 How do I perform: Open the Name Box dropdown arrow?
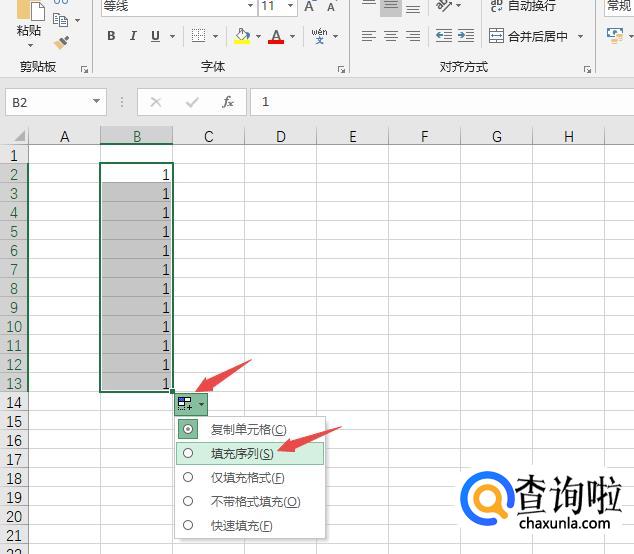tap(97, 102)
